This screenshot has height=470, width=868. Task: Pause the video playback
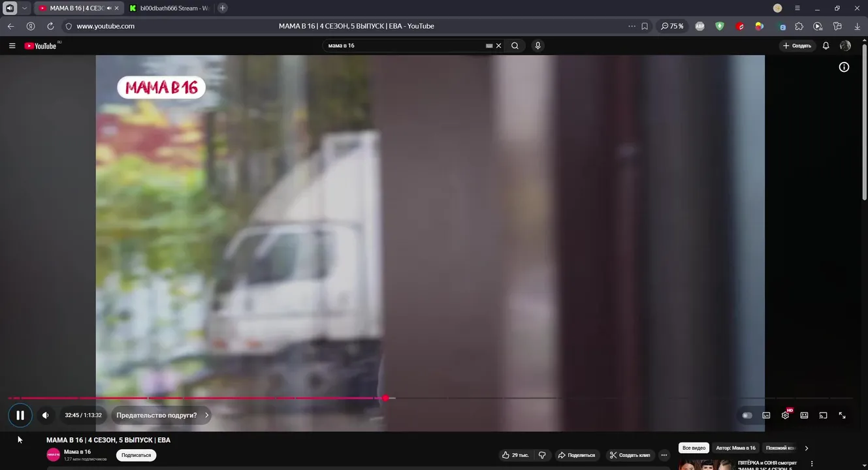point(20,415)
